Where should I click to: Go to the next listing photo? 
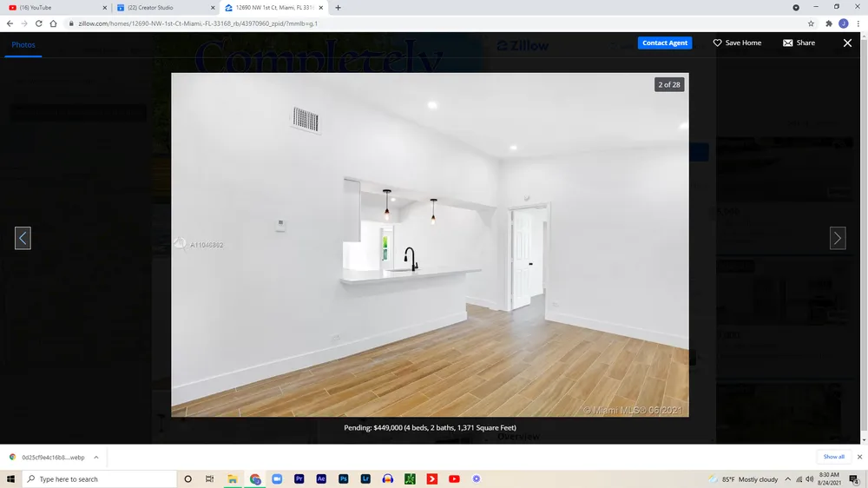(837, 238)
